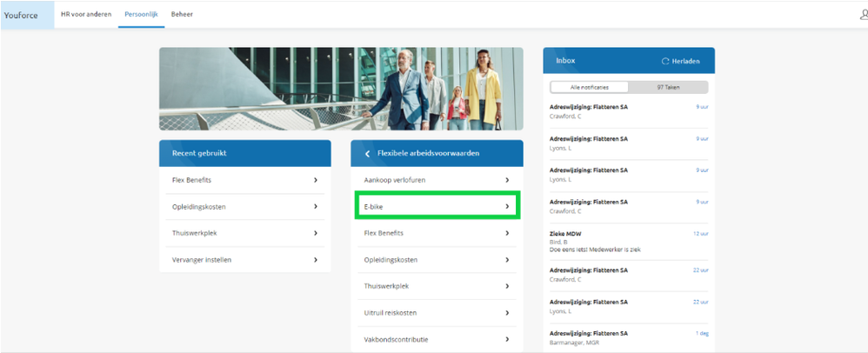
Task: Select the Alle notificaties inbox tab
Action: tap(589, 88)
